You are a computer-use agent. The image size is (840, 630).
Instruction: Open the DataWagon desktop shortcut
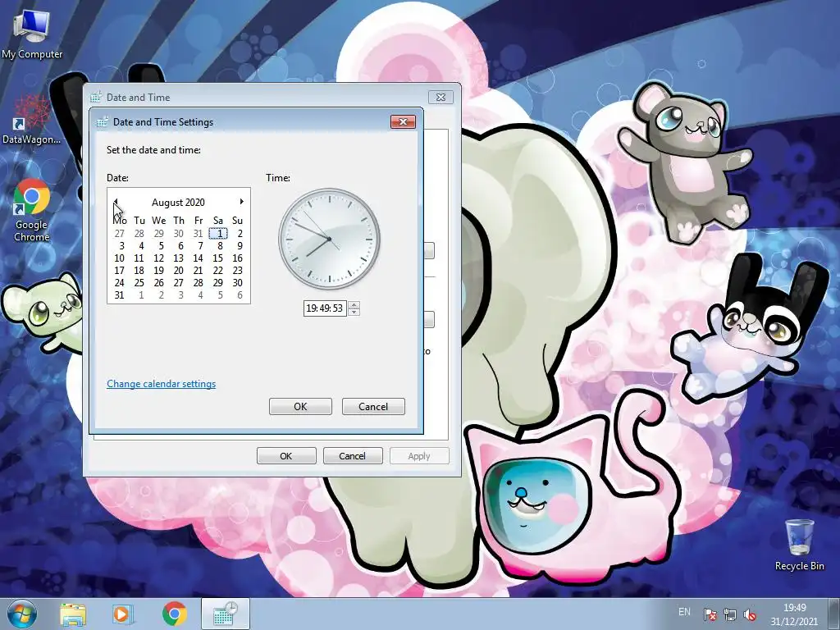click(x=32, y=120)
